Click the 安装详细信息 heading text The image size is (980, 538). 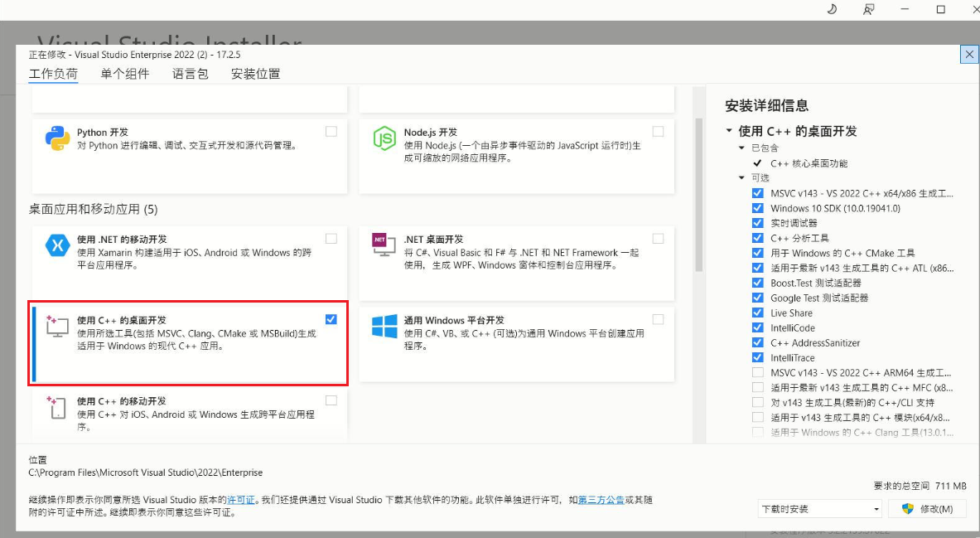click(767, 106)
